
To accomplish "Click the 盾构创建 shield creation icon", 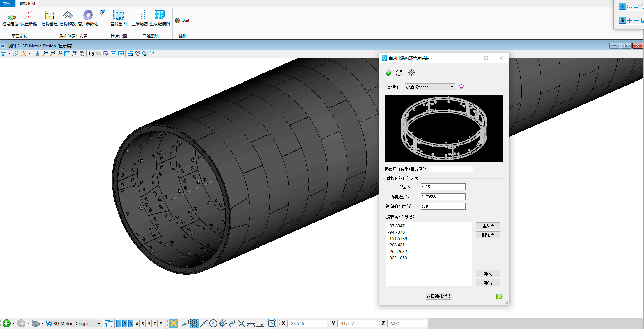I will click(x=49, y=18).
